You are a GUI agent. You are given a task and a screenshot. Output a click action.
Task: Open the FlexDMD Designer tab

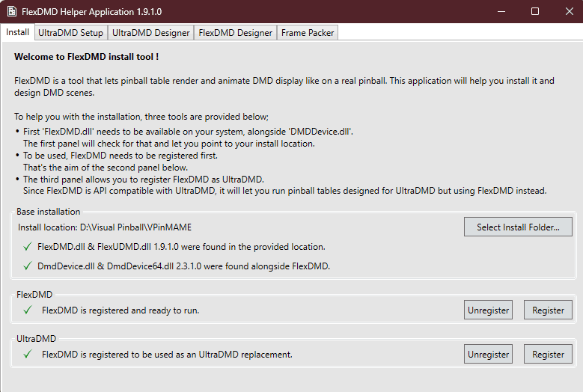point(235,33)
